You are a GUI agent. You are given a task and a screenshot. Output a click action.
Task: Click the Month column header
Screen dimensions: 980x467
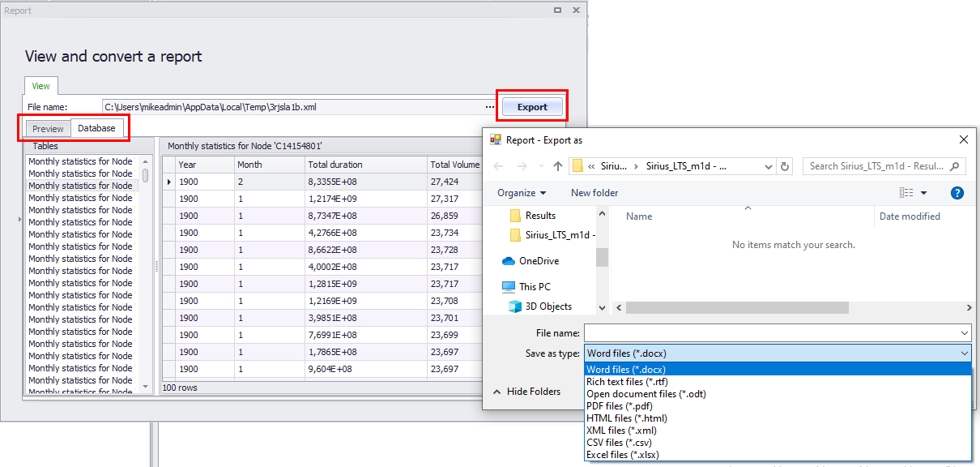[x=270, y=165]
